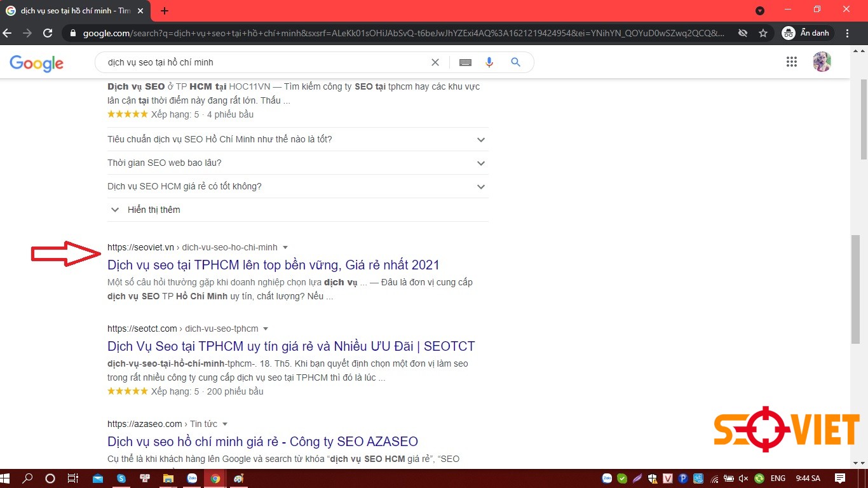Viewport: 868px width, 488px height.
Task: Clear the search box with X
Action: [435, 62]
